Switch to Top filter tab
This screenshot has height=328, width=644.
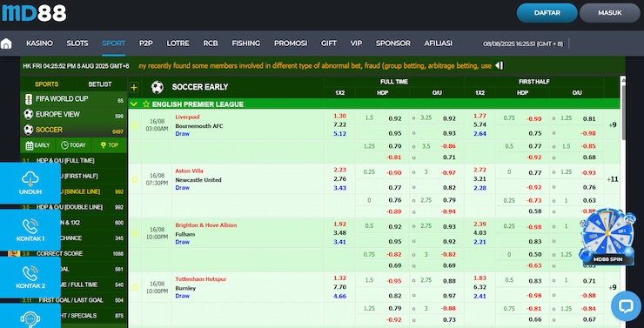tap(110, 145)
